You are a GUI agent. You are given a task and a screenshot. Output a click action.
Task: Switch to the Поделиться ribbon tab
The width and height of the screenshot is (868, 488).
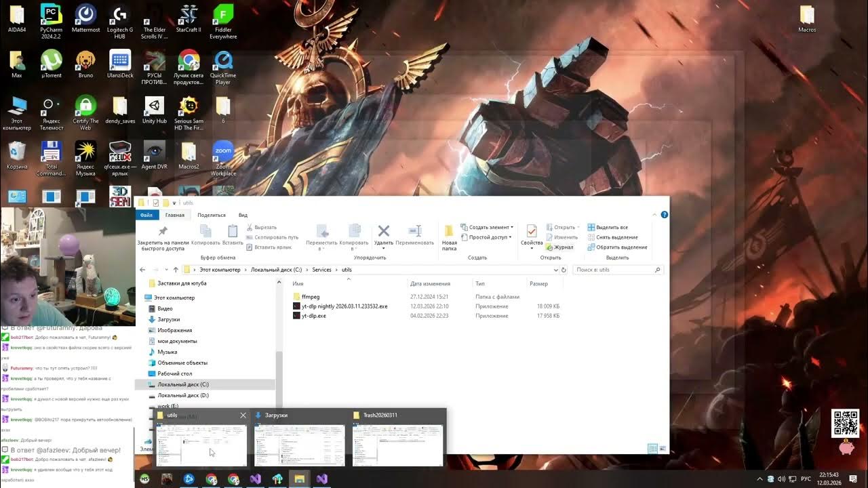point(212,215)
